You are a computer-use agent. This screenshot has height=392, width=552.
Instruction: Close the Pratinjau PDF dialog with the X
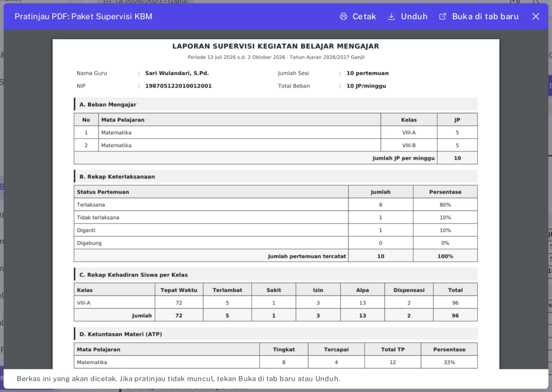[536, 17]
